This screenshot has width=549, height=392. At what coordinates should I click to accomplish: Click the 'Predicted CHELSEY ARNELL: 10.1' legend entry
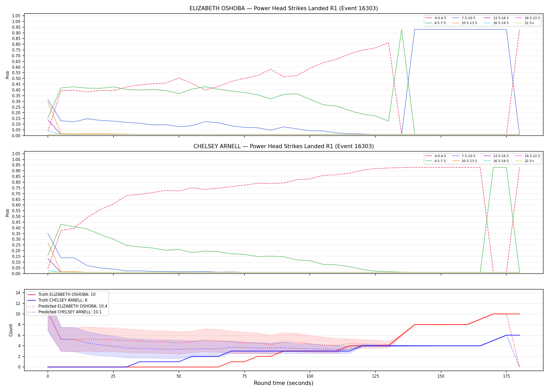(x=65, y=312)
